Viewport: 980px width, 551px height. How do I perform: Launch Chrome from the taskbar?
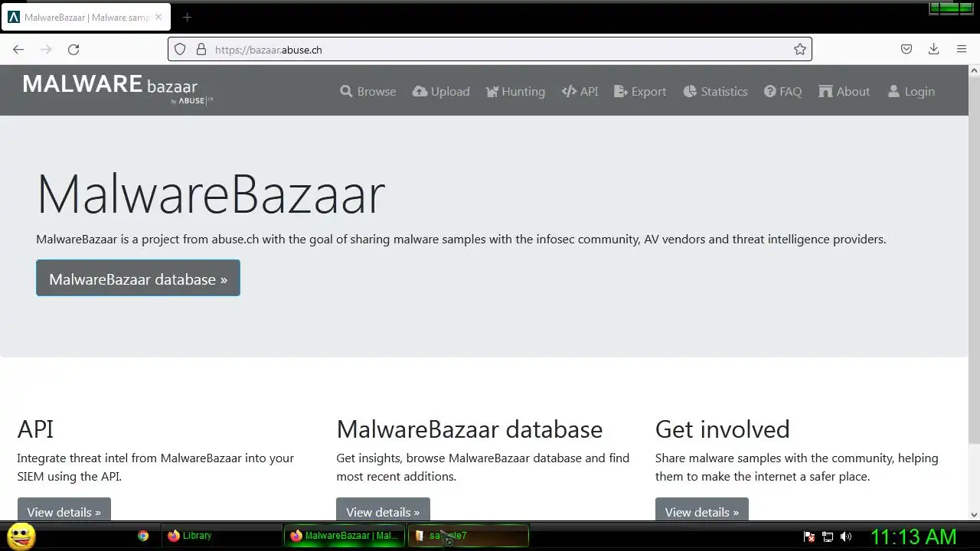tap(143, 536)
